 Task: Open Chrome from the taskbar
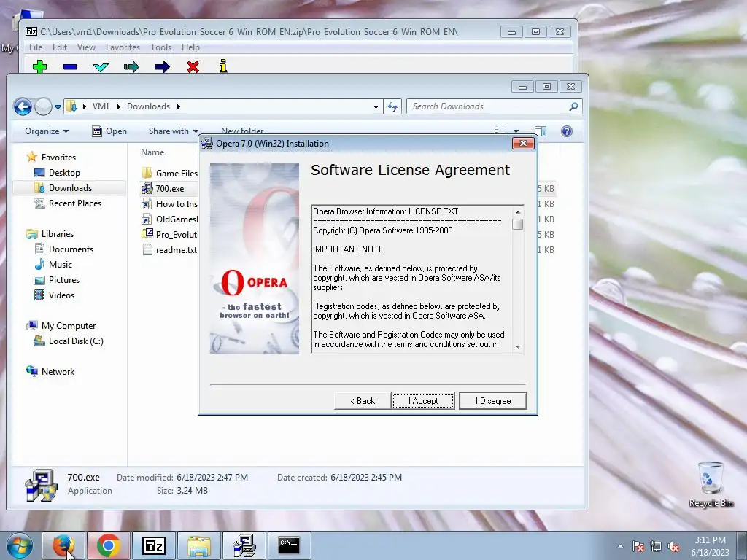108,545
